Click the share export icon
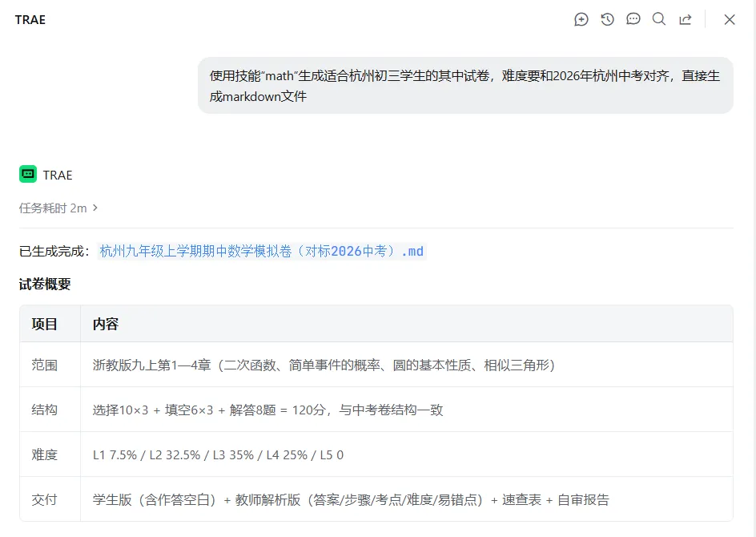The image size is (756, 537). pos(686,19)
